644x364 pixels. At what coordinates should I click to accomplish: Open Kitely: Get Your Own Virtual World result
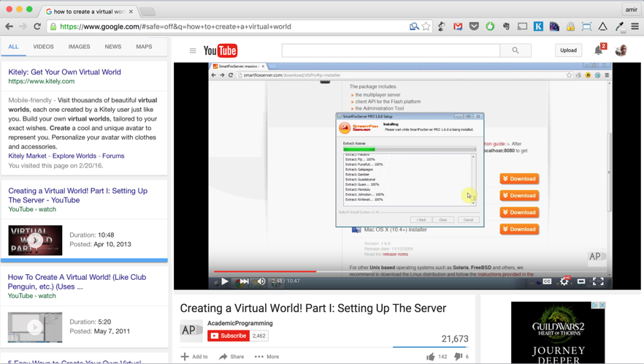[64, 72]
